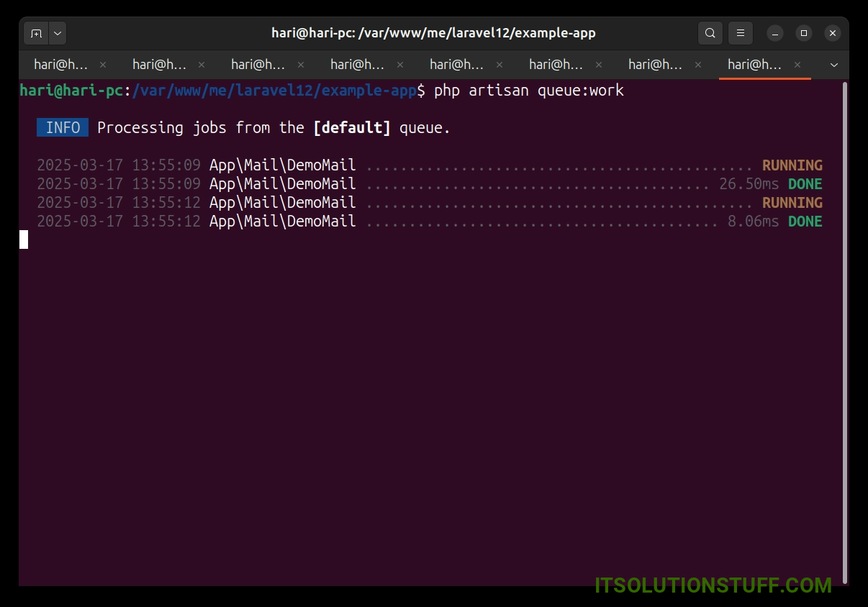
Task: Expand the new tab dropdown arrow
Action: 58,33
